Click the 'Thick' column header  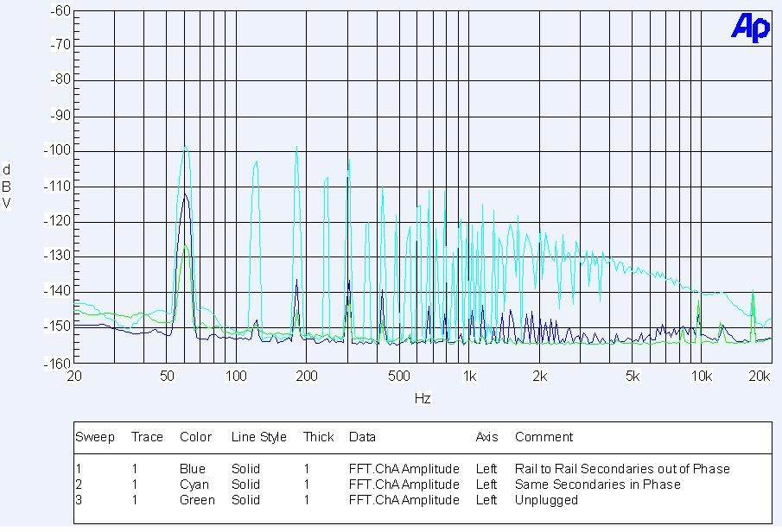[x=318, y=437]
